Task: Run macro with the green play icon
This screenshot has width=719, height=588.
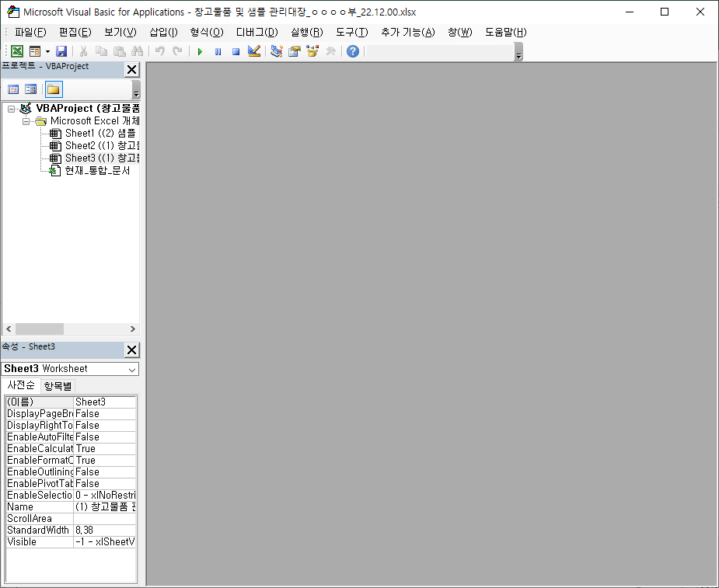Action: (200, 51)
